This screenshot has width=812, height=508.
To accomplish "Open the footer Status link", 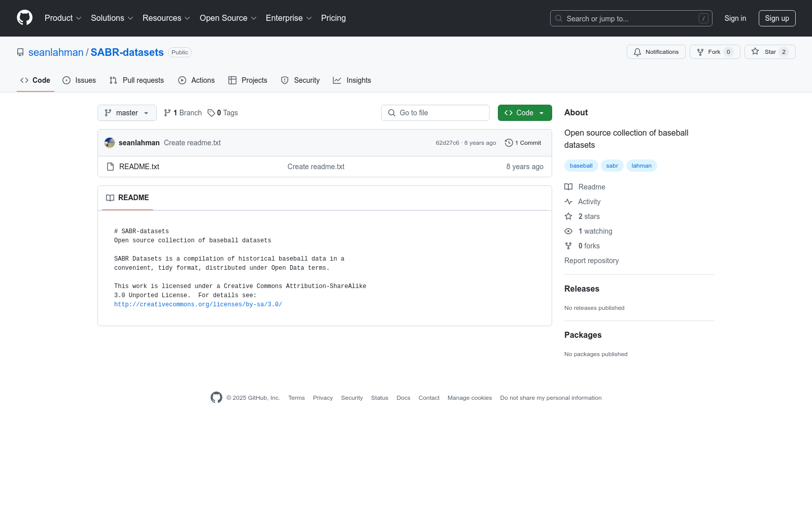I will click(x=380, y=398).
